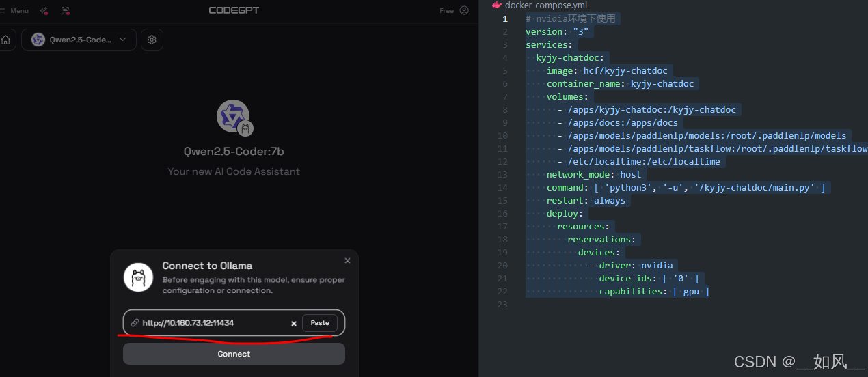Click the large Qwen model avatar
Image resolution: width=868 pixels, height=377 pixels.
click(234, 116)
